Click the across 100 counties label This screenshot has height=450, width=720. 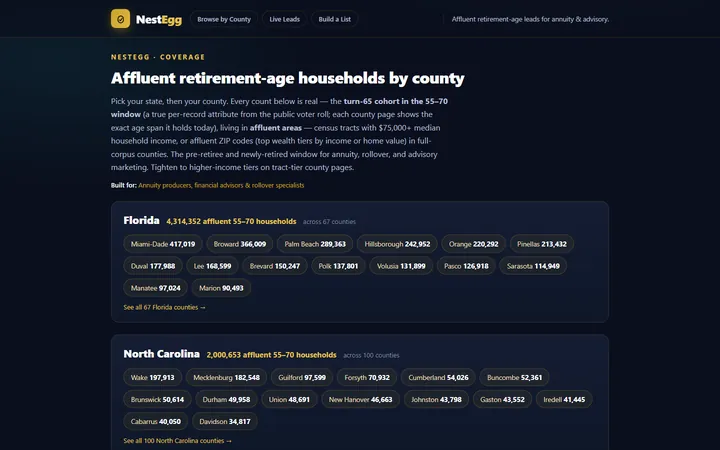(x=371, y=355)
